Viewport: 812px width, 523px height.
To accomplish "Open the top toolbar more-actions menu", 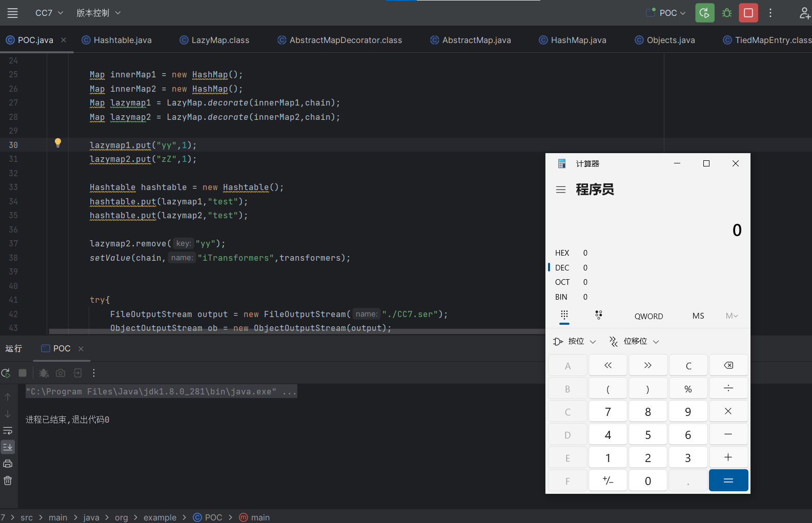I will click(770, 13).
